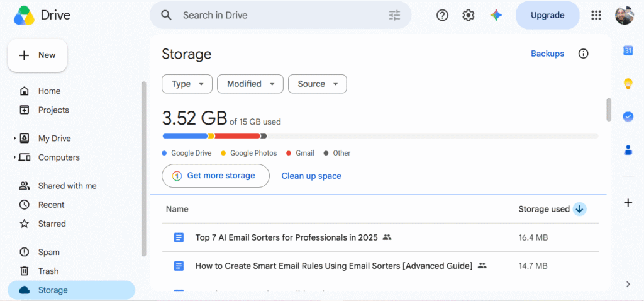Open the Google apps grid
Image resolution: width=644 pixels, height=301 pixels.
[596, 15]
